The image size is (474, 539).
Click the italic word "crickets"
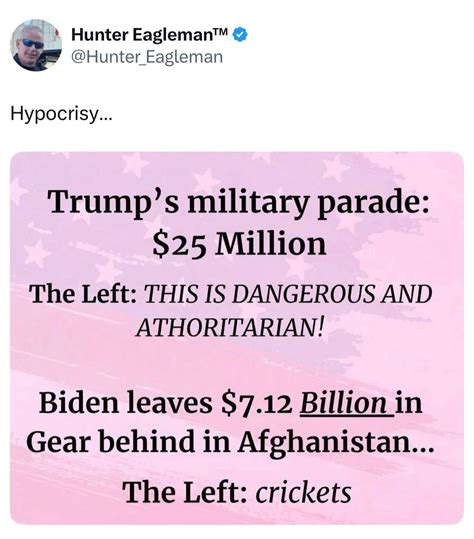coord(304,493)
